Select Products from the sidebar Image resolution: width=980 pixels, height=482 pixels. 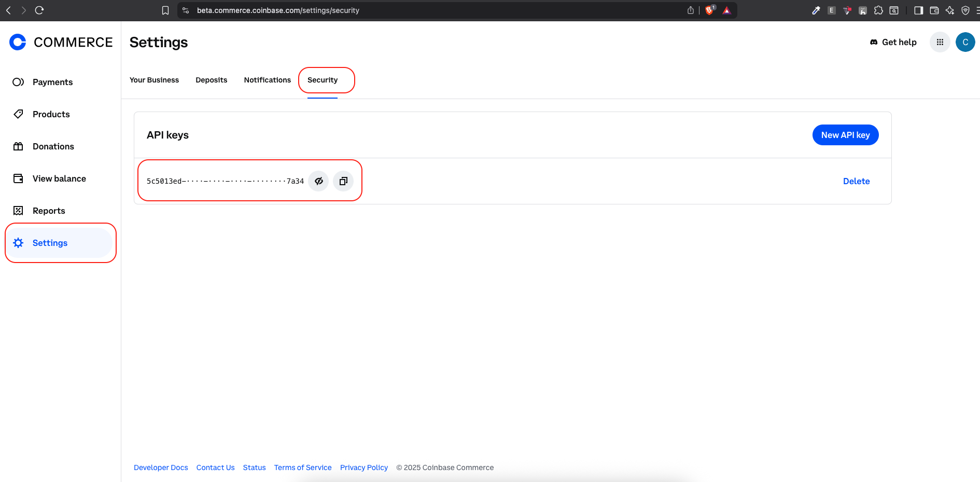click(x=51, y=114)
